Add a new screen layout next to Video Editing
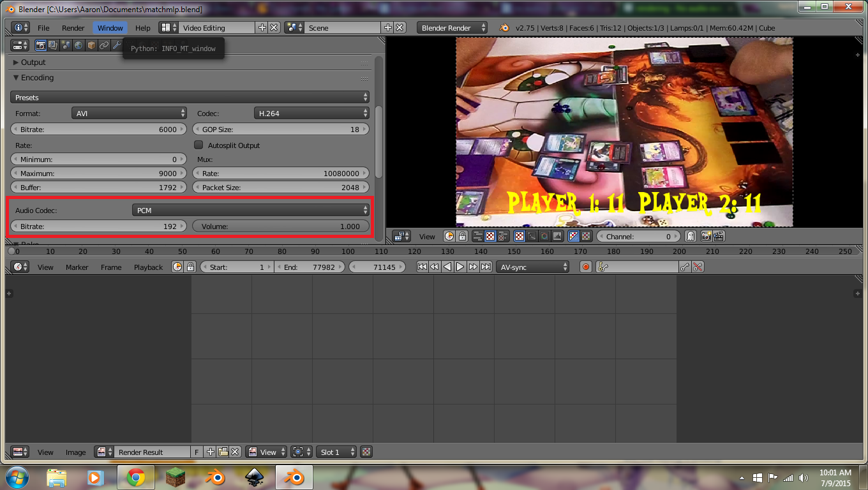The height and width of the screenshot is (490, 868). 262,27
